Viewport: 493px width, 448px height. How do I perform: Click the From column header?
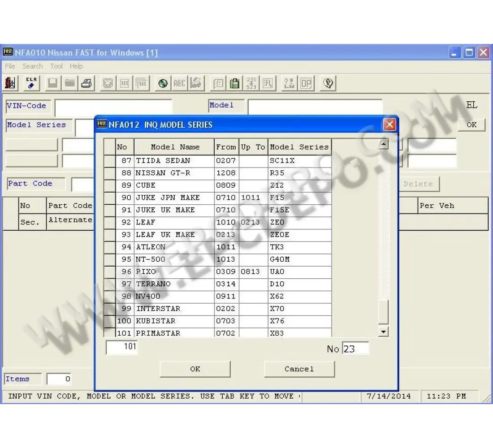pos(226,147)
